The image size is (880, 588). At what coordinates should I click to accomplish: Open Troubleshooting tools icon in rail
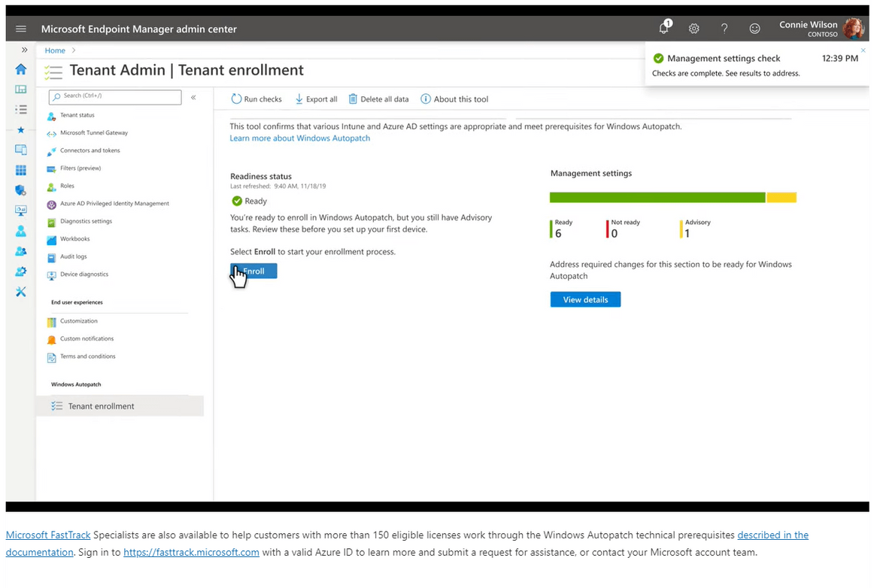21,292
